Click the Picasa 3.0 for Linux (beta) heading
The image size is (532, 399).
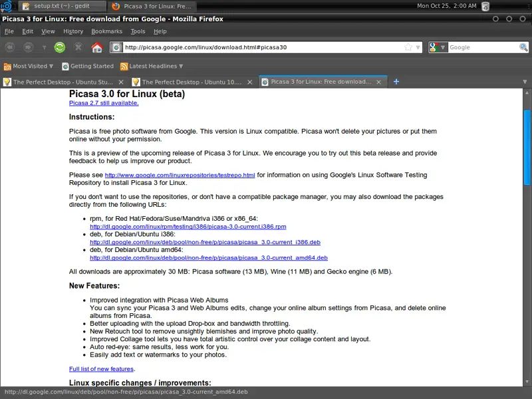point(127,94)
